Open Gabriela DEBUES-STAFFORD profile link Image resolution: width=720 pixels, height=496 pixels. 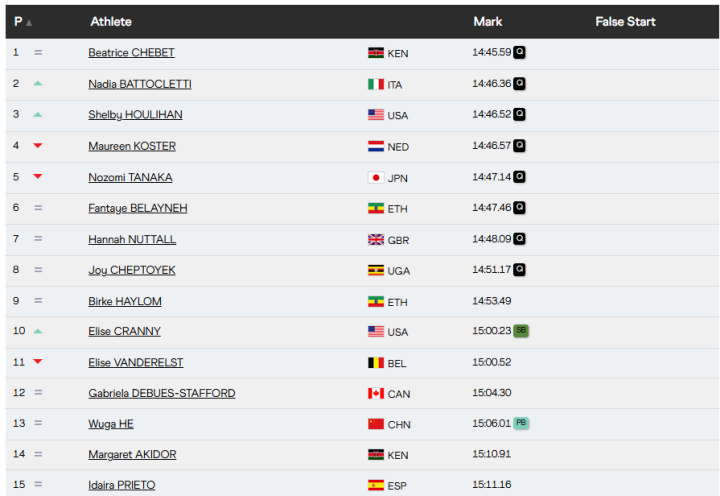click(x=161, y=394)
